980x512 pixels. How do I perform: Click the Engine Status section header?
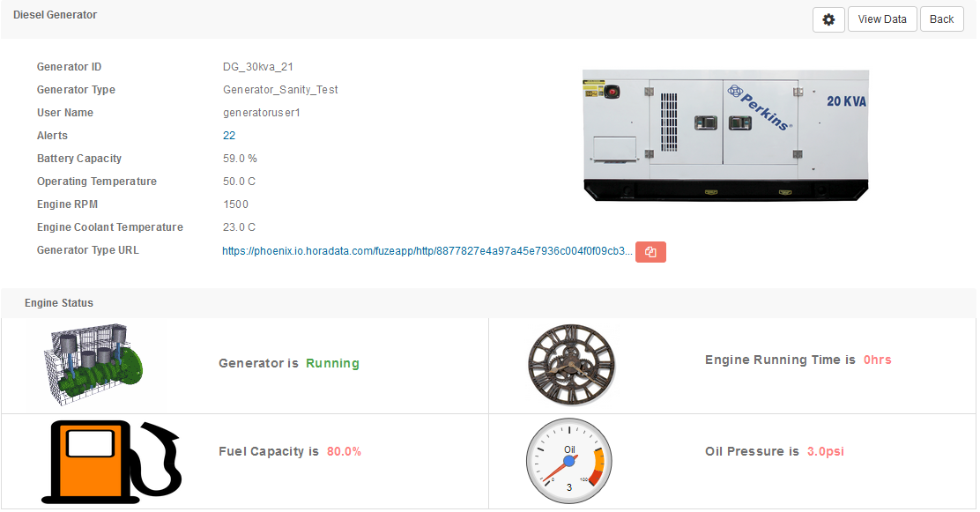pyautogui.click(x=59, y=303)
